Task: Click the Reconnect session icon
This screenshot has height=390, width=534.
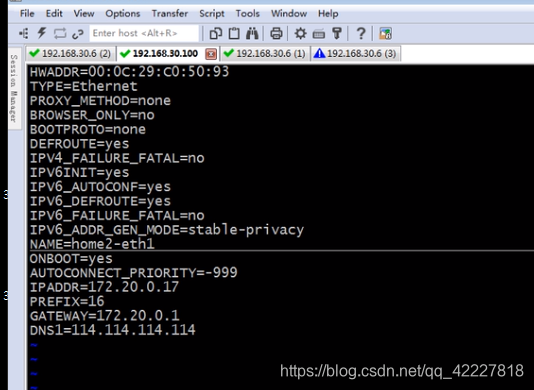Action: click(x=60, y=33)
